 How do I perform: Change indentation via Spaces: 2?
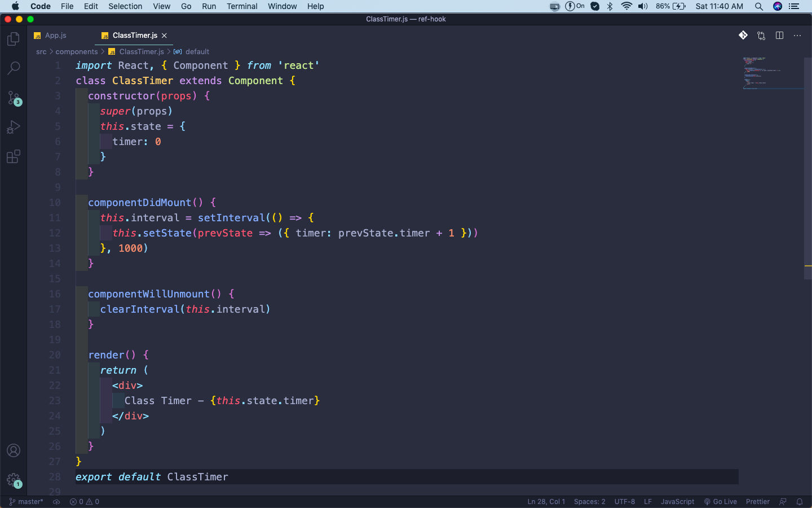click(589, 501)
